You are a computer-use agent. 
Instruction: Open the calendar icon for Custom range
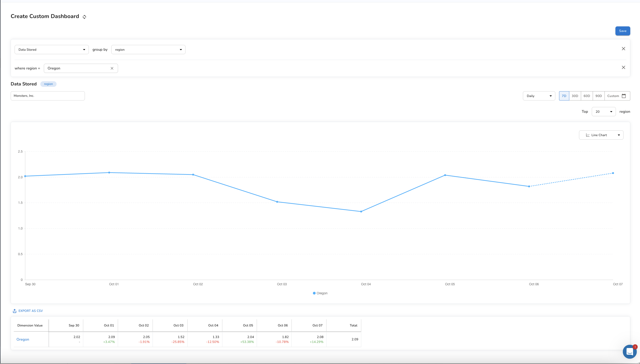click(x=624, y=96)
